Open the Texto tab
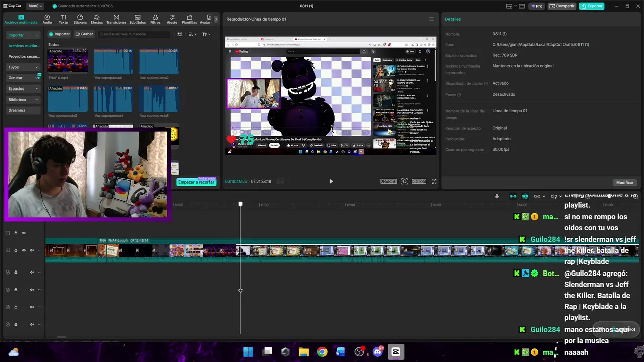This screenshot has height=362, width=644. 63,19
